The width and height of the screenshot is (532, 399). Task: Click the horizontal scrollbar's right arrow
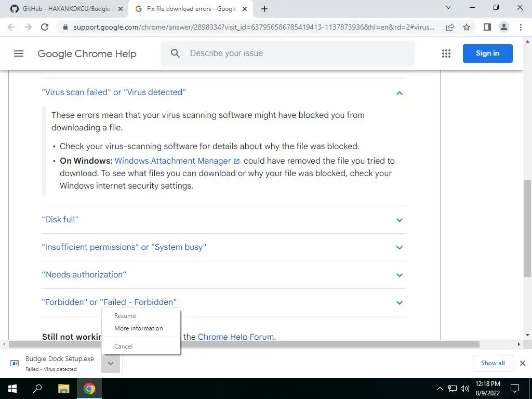tap(518, 344)
